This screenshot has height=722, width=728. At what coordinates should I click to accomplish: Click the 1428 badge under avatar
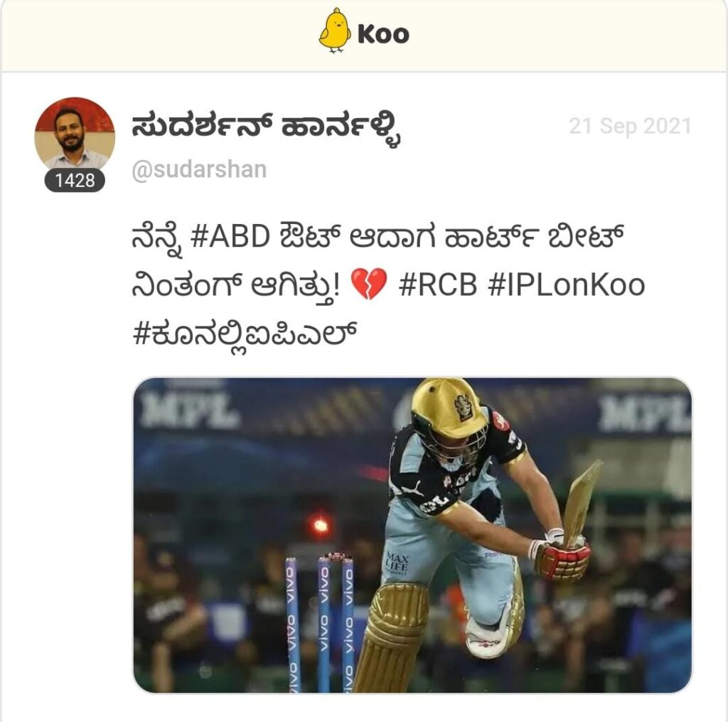tap(75, 180)
